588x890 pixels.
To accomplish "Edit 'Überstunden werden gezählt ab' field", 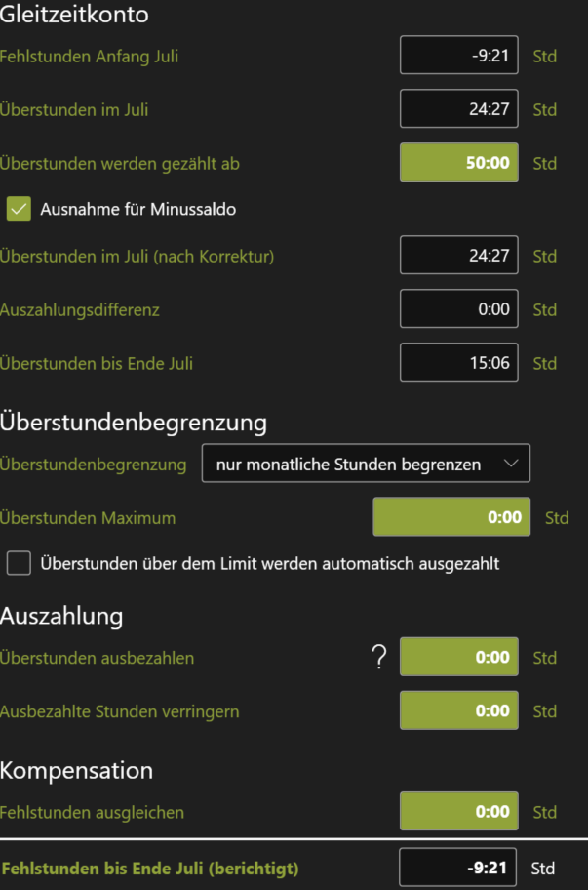I will (458, 163).
